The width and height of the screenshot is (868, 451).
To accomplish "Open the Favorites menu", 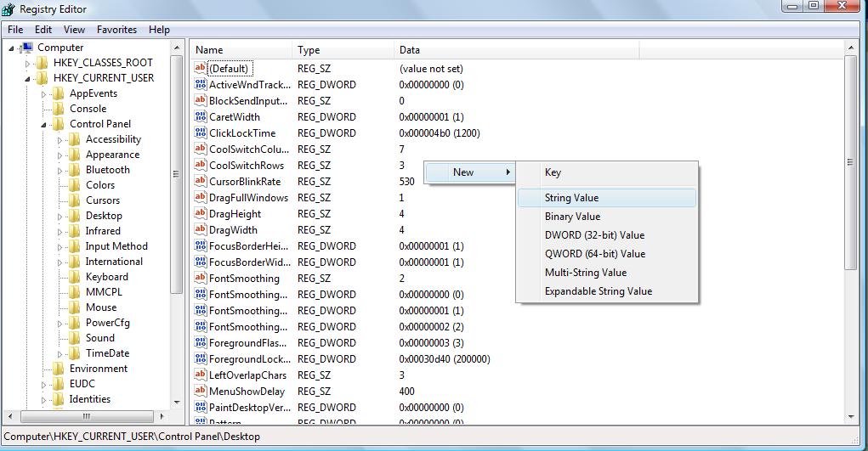I will click(x=116, y=30).
